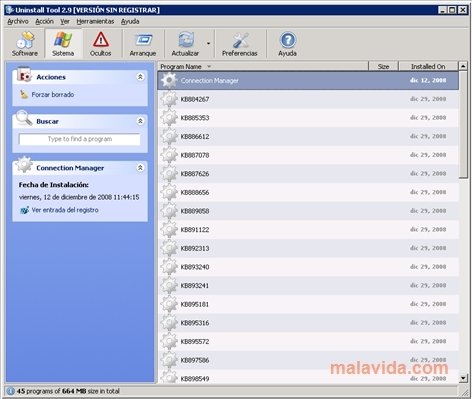
Task: Select the KB887626 entry
Action: pos(308,174)
